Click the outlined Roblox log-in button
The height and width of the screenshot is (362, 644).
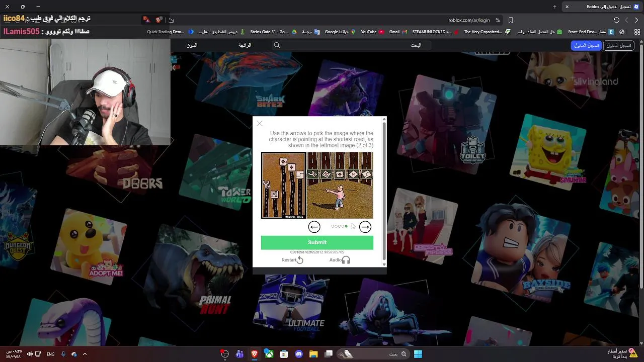click(x=619, y=45)
